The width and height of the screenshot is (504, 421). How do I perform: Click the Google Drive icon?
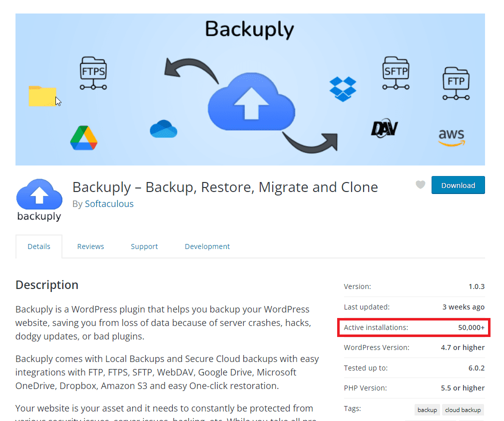pos(83,138)
